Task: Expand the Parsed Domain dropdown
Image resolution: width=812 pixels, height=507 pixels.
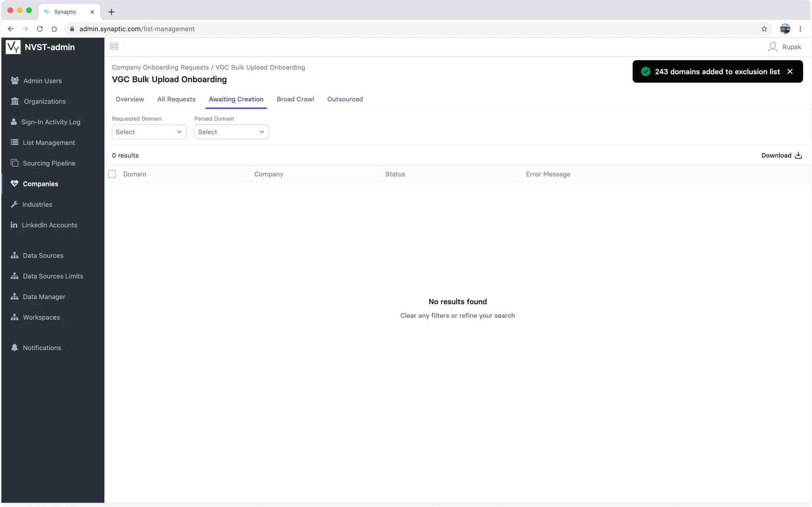Action: [232, 132]
